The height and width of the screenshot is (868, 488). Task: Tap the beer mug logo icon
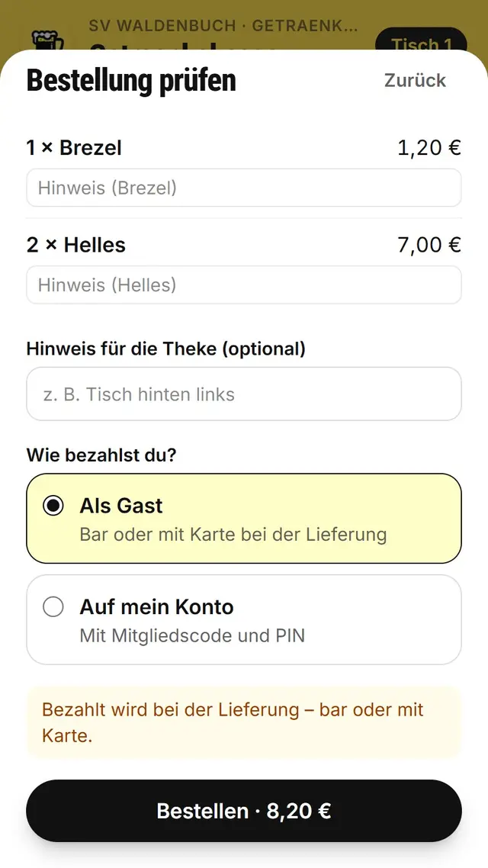click(48, 40)
